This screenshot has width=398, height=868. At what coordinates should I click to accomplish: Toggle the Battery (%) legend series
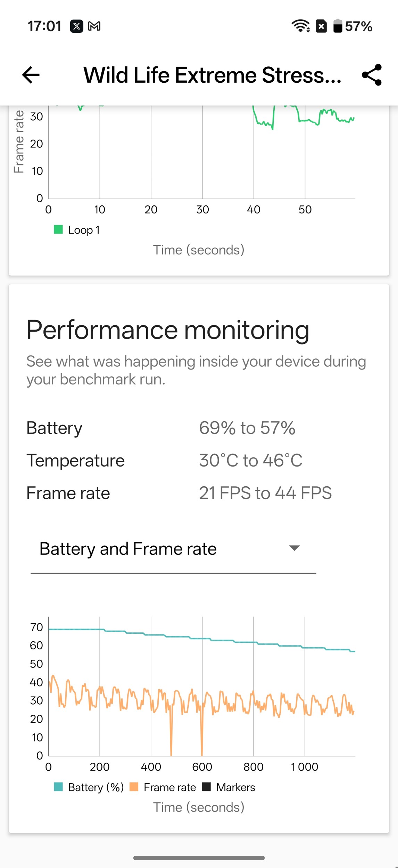pos(89,787)
